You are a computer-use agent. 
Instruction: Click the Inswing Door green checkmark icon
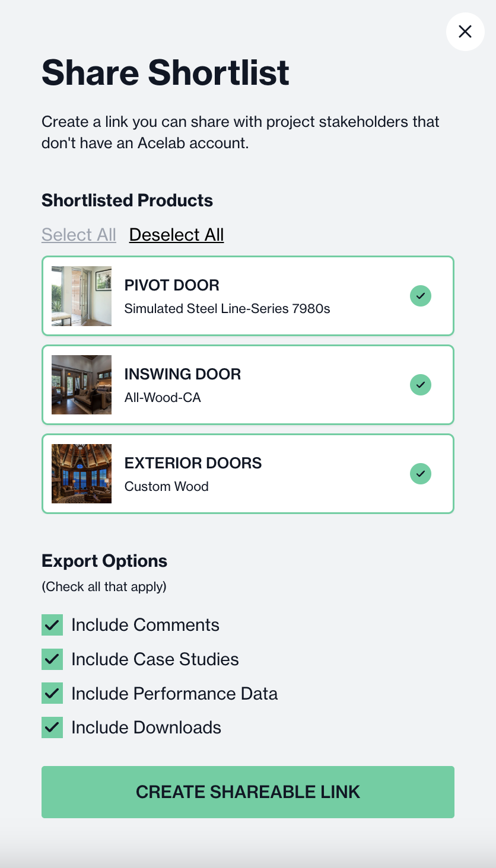(421, 385)
